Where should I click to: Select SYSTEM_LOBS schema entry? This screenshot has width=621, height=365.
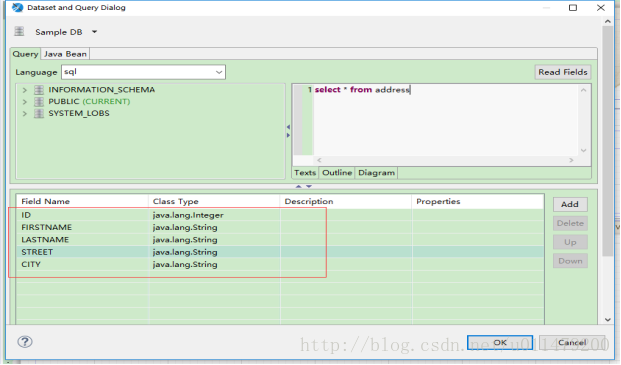point(79,114)
